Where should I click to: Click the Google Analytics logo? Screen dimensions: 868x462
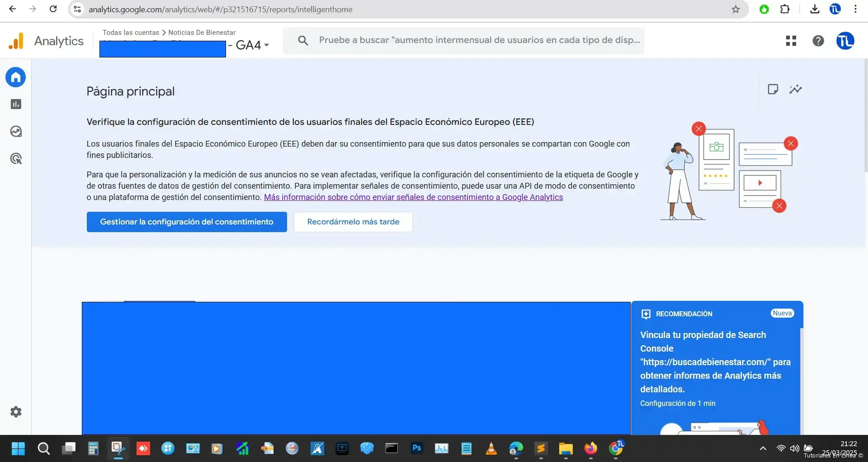(x=16, y=41)
